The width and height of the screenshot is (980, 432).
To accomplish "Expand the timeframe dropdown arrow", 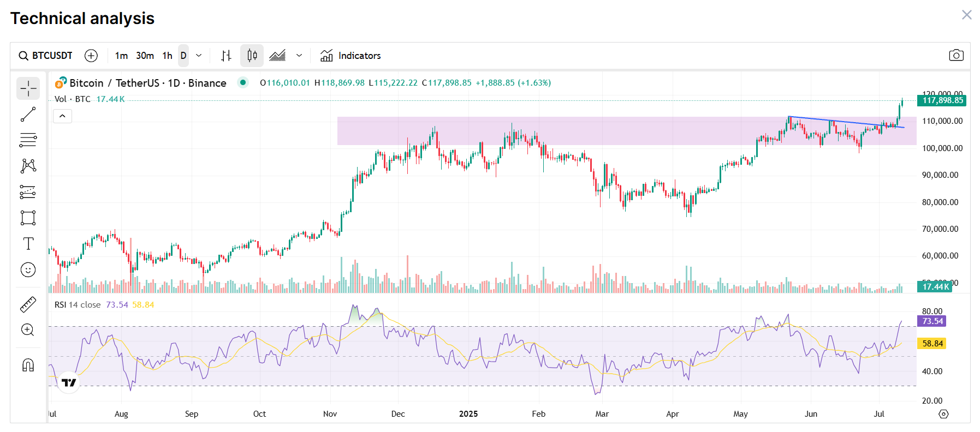I will tap(199, 56).
